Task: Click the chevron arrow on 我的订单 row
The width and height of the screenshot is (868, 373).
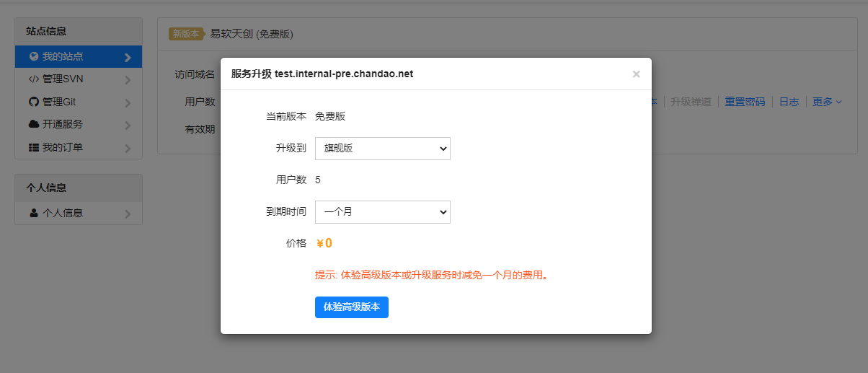Action: [128, 148]
